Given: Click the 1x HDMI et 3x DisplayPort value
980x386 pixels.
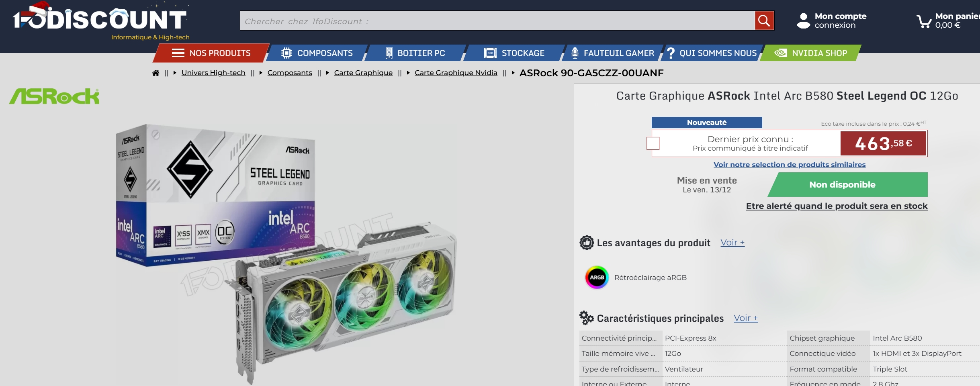Looking at the screenshot, I should click(x=917, y=353).
